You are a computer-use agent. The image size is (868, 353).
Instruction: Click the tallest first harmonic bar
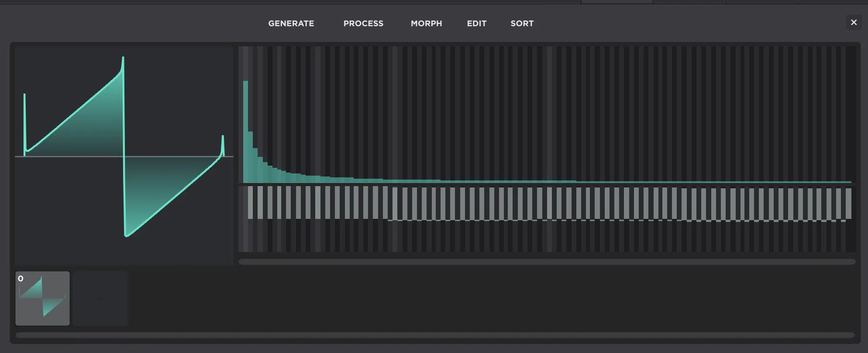[x=245, y=131]
